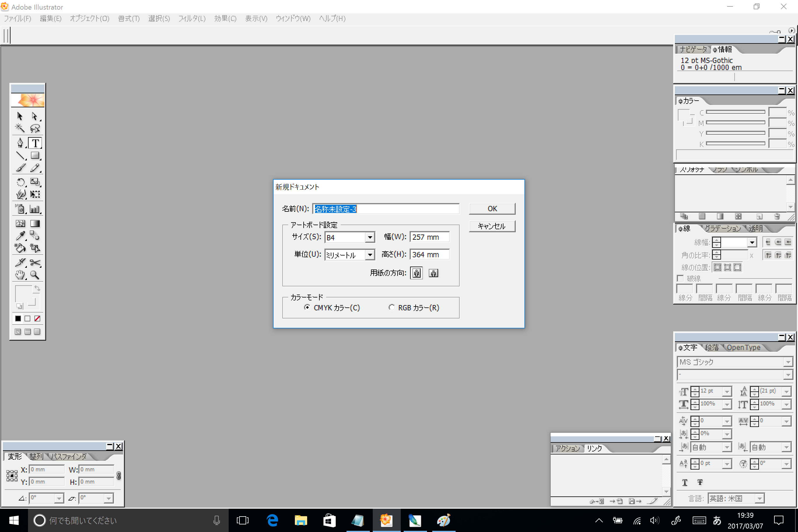Image resolution: width=798 pixels, height=532 pixels.
Task: Click the 幅 width input field
Action: point(429,237)
